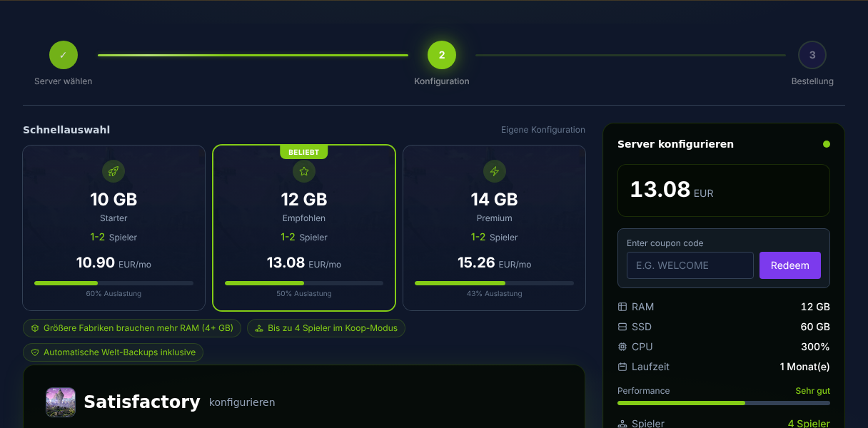Click the Sehr gut performance rating
This screenshot has height=428, width=868.
click(813, 391)
